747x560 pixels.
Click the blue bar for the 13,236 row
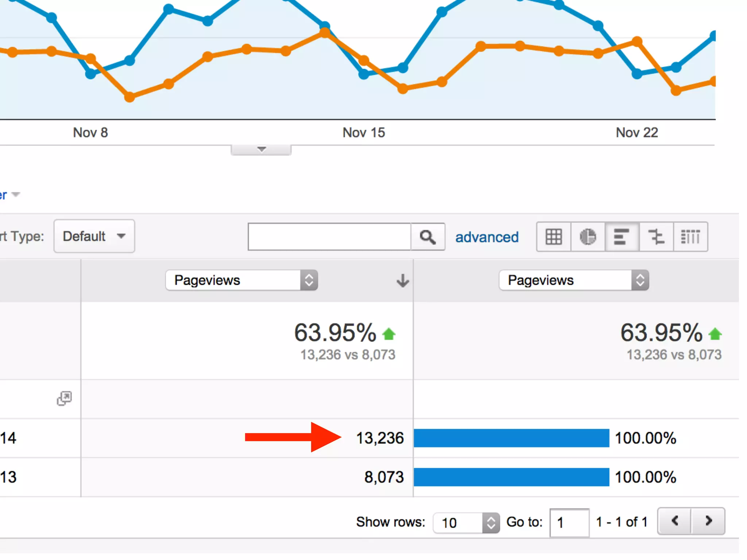tap(511, 438)
